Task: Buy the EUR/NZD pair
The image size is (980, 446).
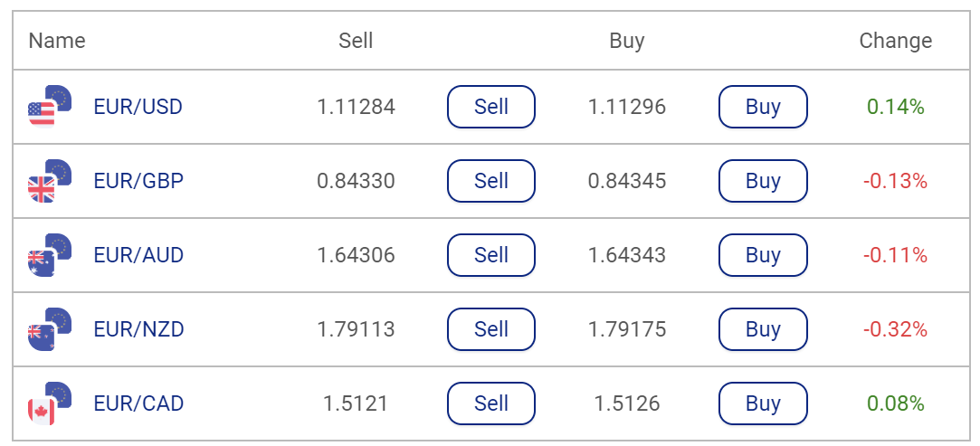Action: [x=763, y=329]
